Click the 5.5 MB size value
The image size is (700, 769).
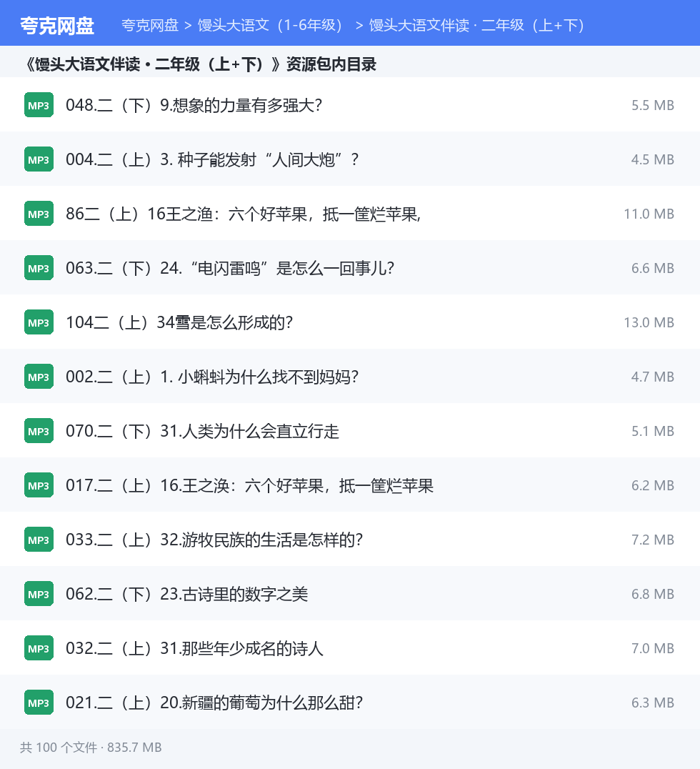pos(652,105)
